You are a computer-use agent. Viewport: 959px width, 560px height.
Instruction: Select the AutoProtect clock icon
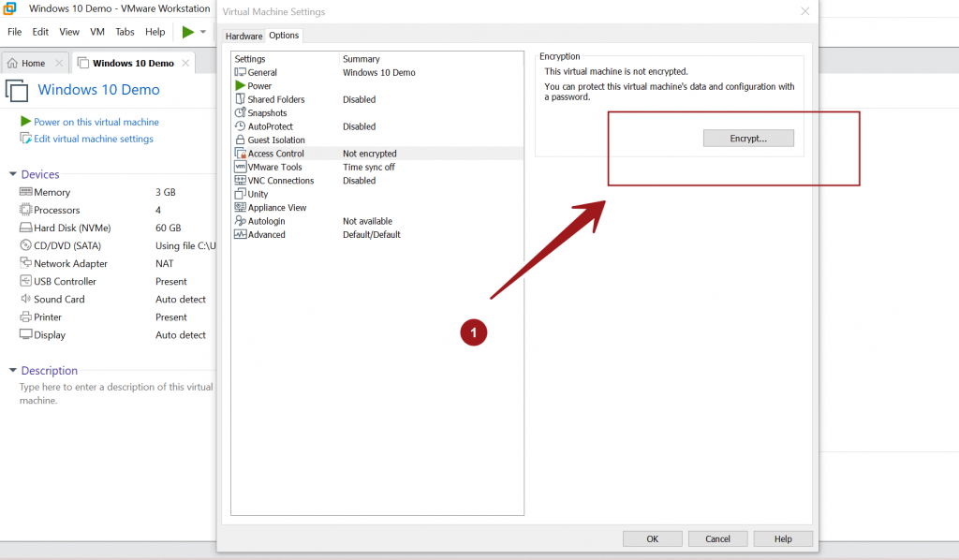240,126
